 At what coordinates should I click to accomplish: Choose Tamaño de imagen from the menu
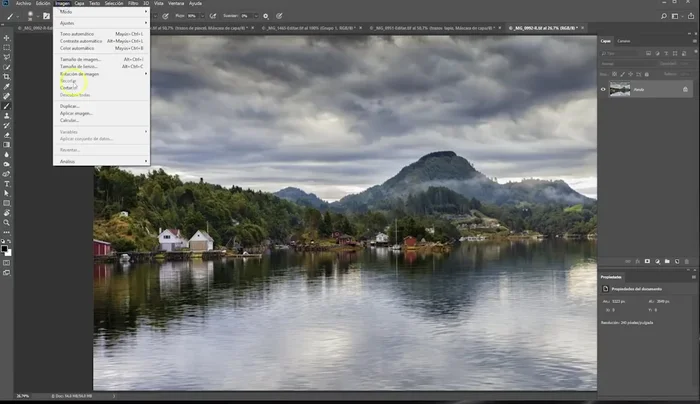[x=80, y=59]
